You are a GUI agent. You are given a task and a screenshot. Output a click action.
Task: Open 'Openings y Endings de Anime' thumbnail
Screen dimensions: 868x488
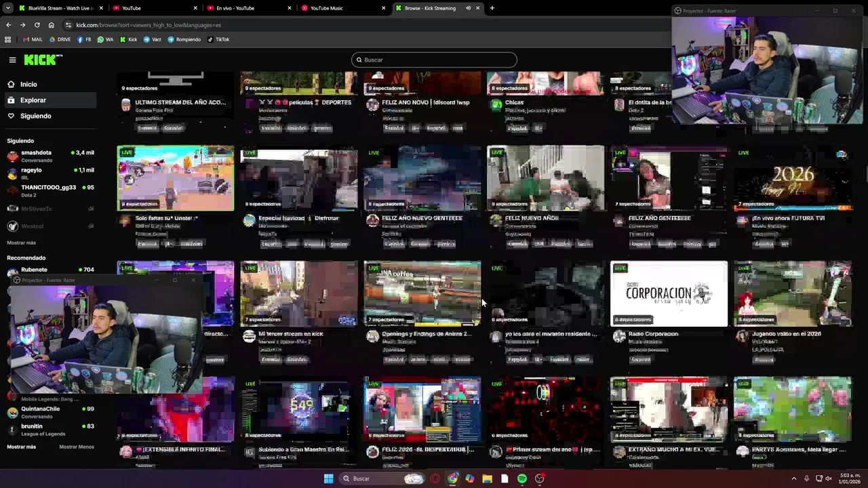point(422,293)
